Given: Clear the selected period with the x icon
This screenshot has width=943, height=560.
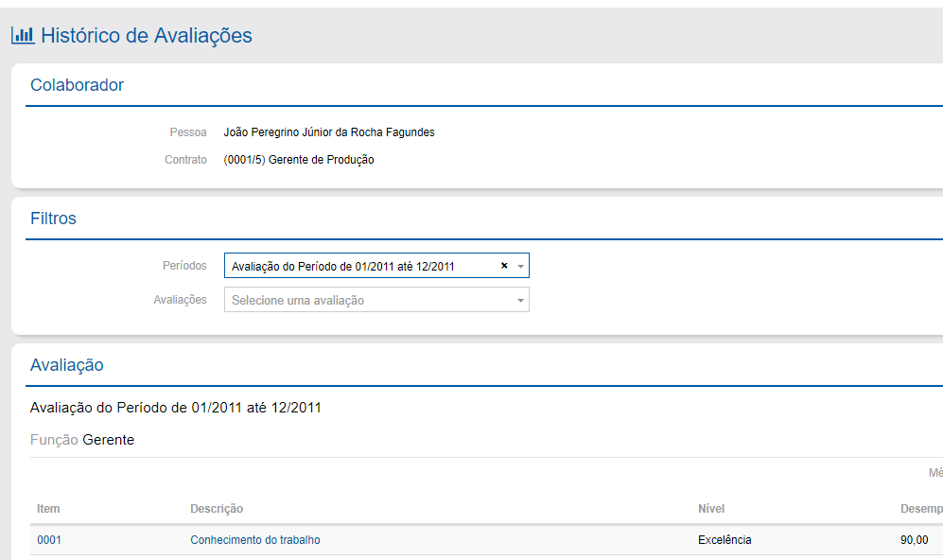Looking at the screenshot, I should pyautogui.click(x=504, y=267).
